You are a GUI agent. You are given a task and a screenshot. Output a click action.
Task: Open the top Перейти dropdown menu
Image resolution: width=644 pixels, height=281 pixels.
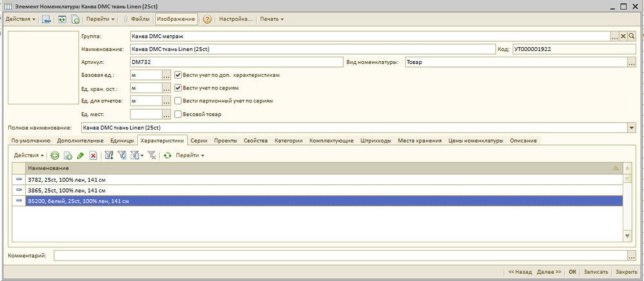pos(100,19)
